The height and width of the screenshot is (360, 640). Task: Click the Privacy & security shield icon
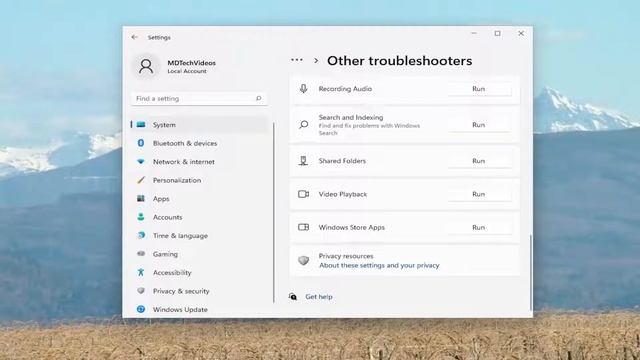click(x=141, y=291)
